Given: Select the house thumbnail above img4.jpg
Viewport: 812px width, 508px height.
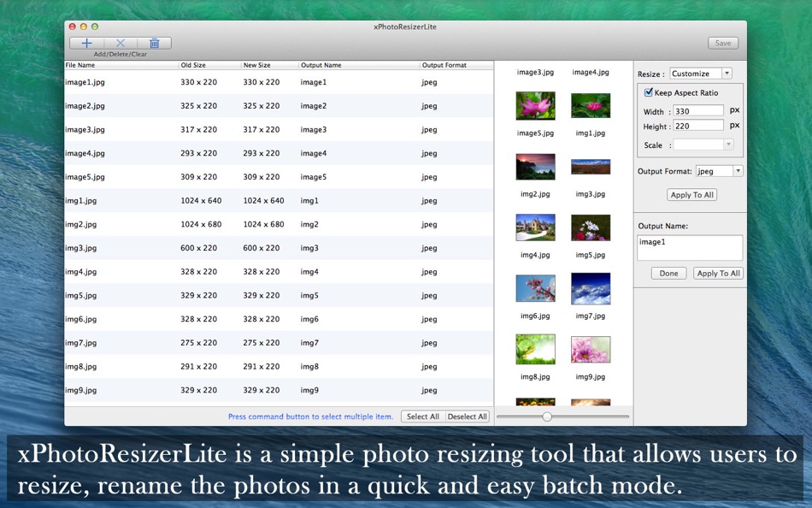Looking at the screenshot, I should pos(535,227).
